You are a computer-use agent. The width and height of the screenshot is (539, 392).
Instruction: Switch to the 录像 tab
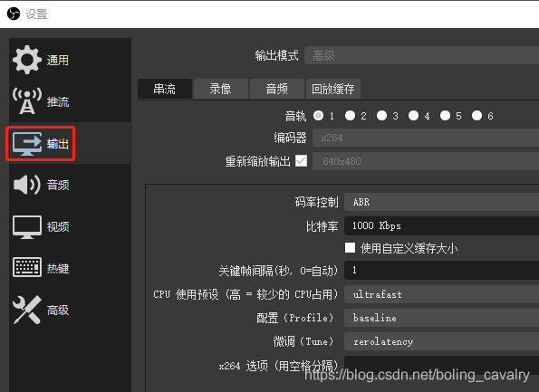pos(221,89)
